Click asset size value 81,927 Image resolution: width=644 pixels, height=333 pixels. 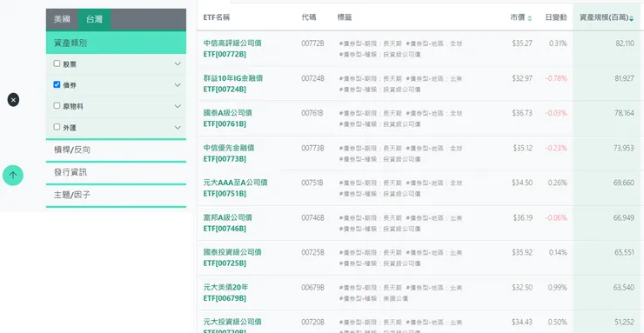624,78
